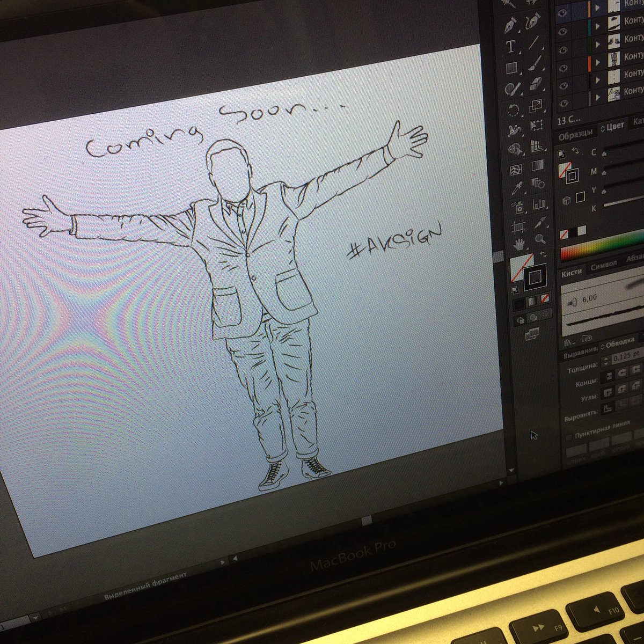Select the Column Graph tool
This screenshot has width=644, height=644.
[539, 203]
